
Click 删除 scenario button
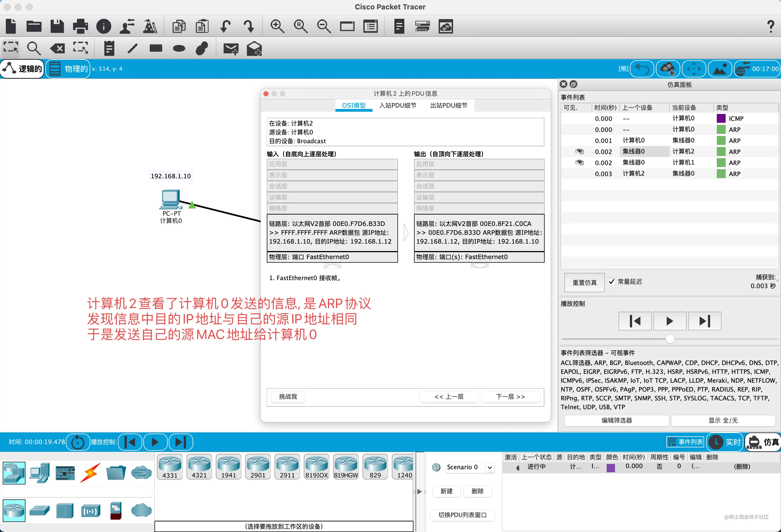coord(477,491)
